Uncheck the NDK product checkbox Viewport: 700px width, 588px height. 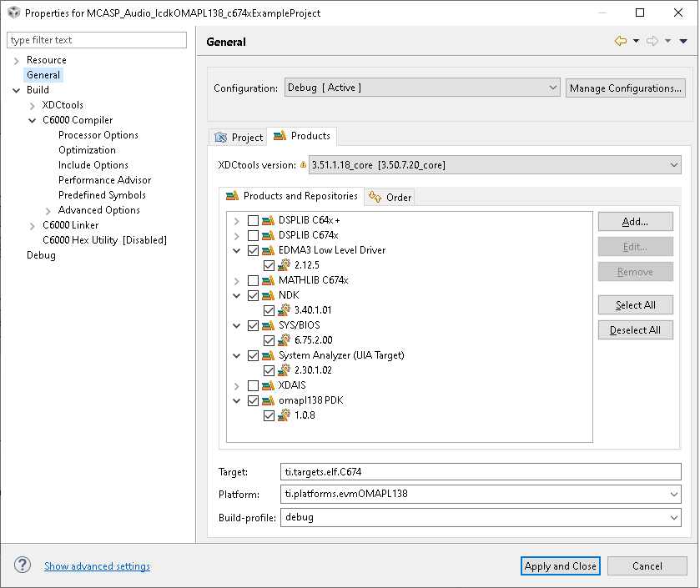pos(253,295)
